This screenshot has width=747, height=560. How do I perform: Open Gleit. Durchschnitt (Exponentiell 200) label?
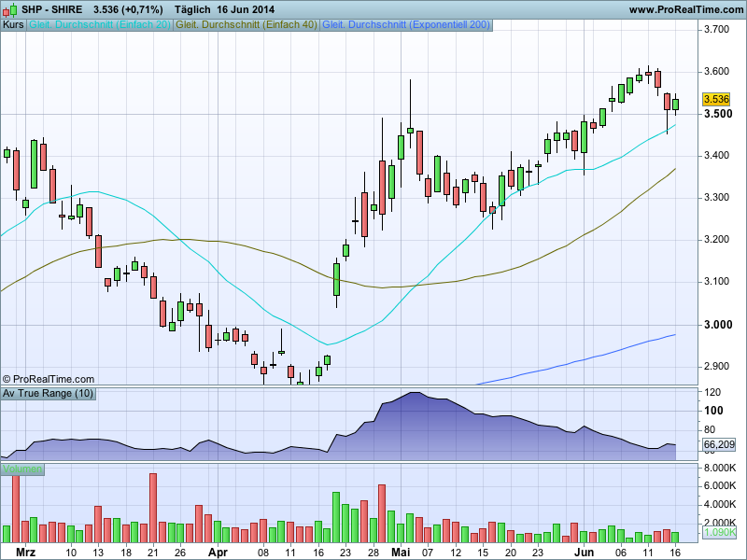[x=406, y=25]
